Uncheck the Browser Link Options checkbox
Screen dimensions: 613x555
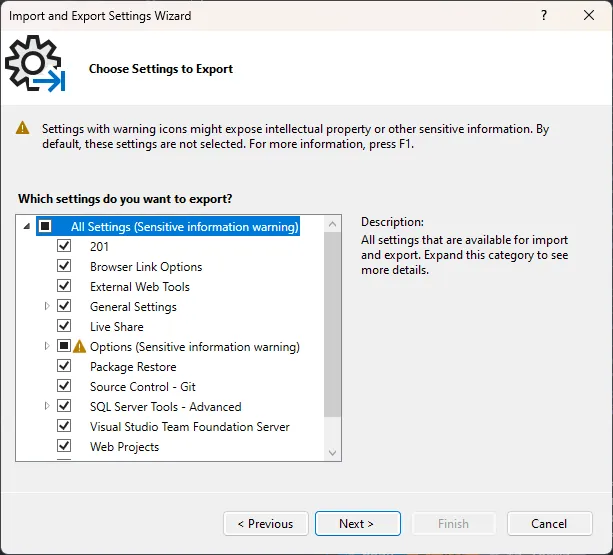[64, 266]
